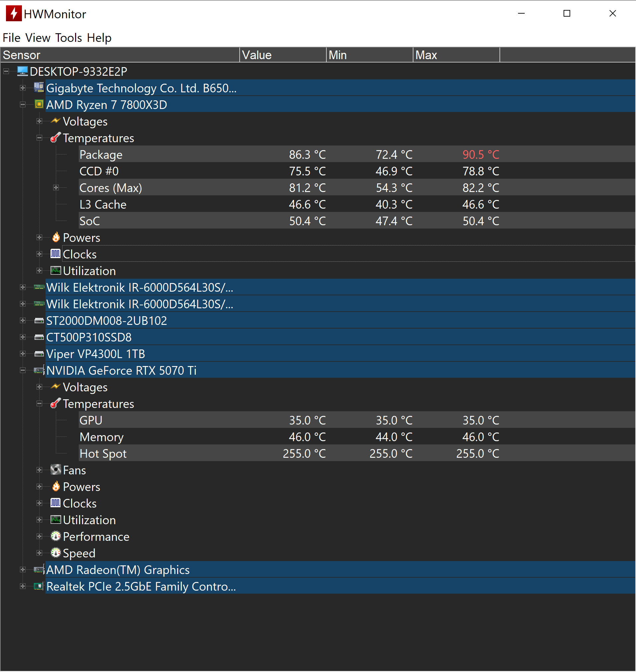Click the Fans icon under NVIDIA GeForce
The height and width of the screenshot is (672, 636).
(x=55, y=470)
